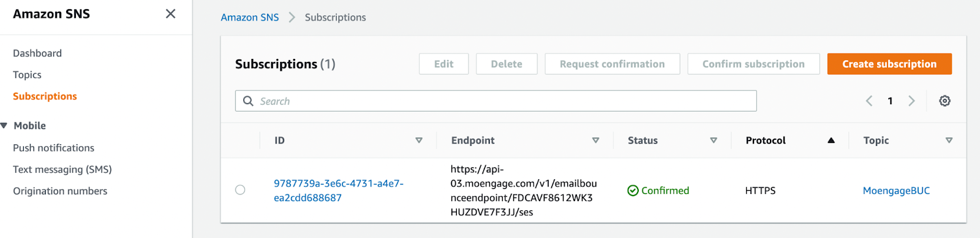
Task: Toggle Protocol column sort order
Action: pos(831,140)
